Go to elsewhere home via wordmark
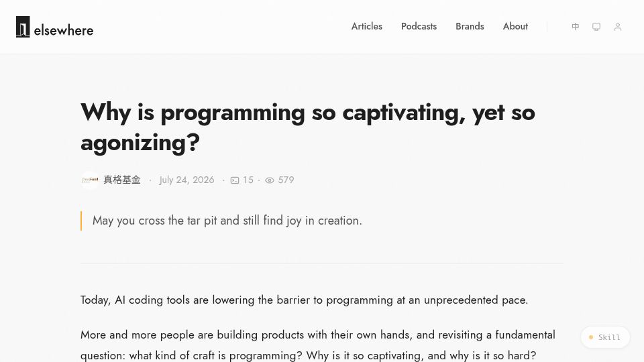Image resolution: width=644 pixels, height=362 pixels. point(64,30)
